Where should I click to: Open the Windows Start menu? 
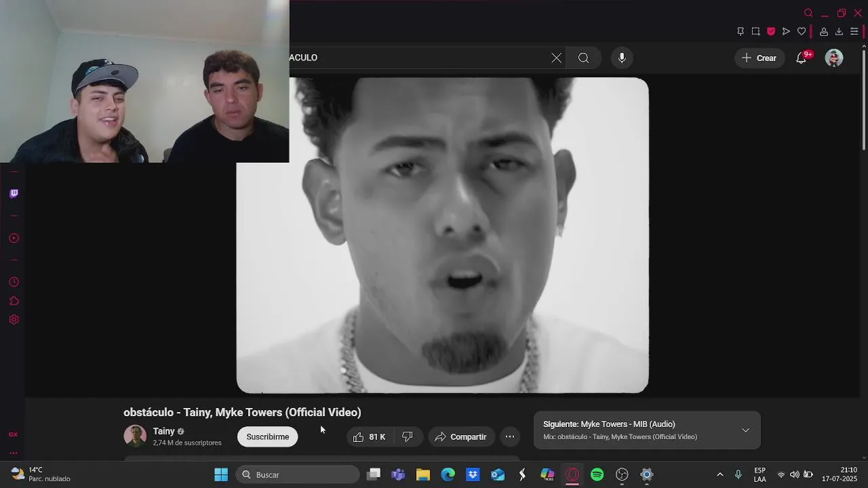221,474
